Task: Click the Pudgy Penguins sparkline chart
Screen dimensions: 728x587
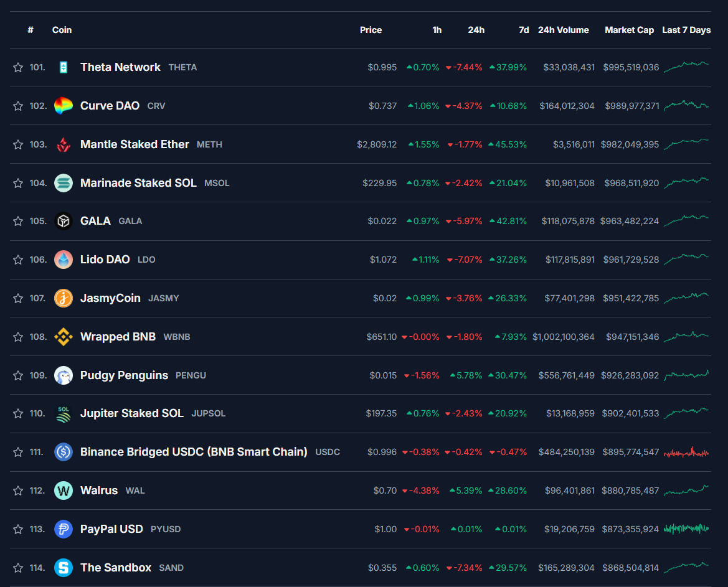Action: click(x=686, y=375)
